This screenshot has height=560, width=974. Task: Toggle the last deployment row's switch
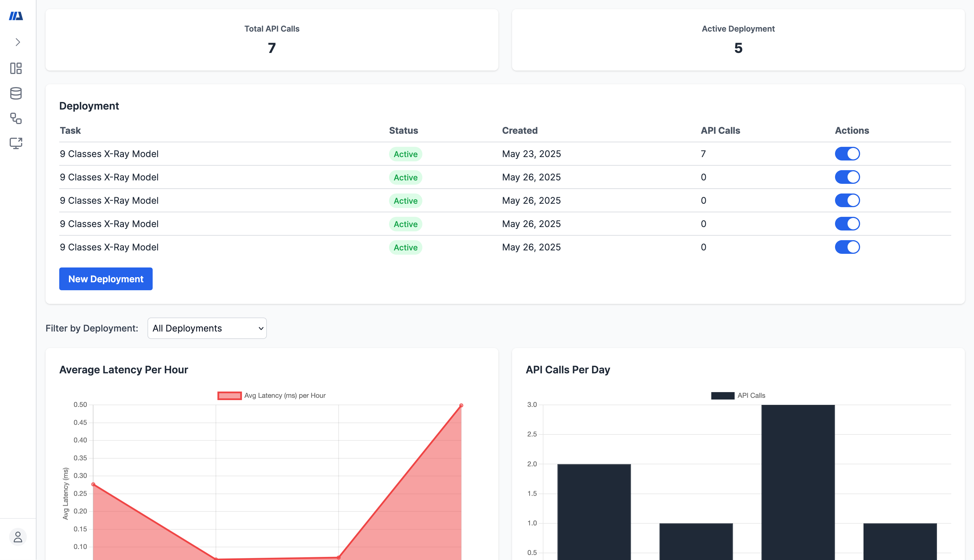847,247
